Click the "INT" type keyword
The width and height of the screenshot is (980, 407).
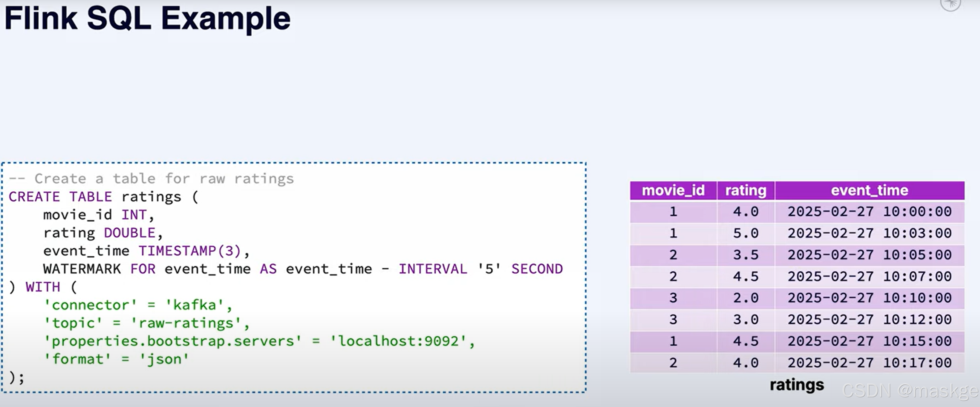pos(134,215)
